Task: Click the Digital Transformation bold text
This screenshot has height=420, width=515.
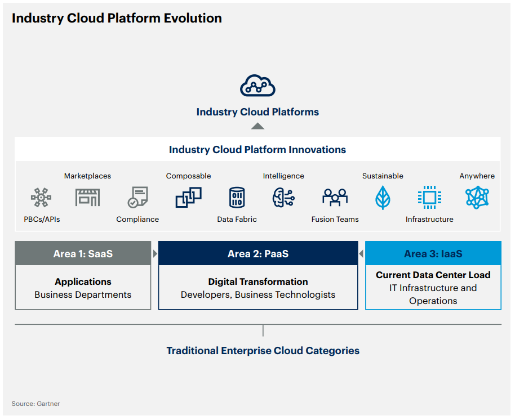Action: 258,282
